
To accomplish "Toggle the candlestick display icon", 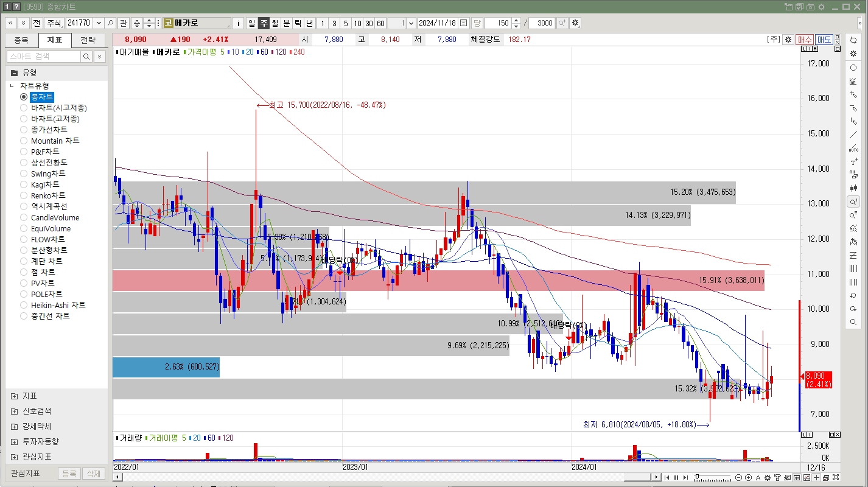I will (x=853, y=188).
